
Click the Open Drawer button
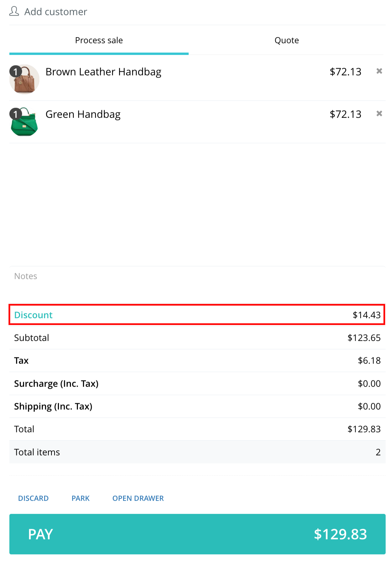coord(138,498)
